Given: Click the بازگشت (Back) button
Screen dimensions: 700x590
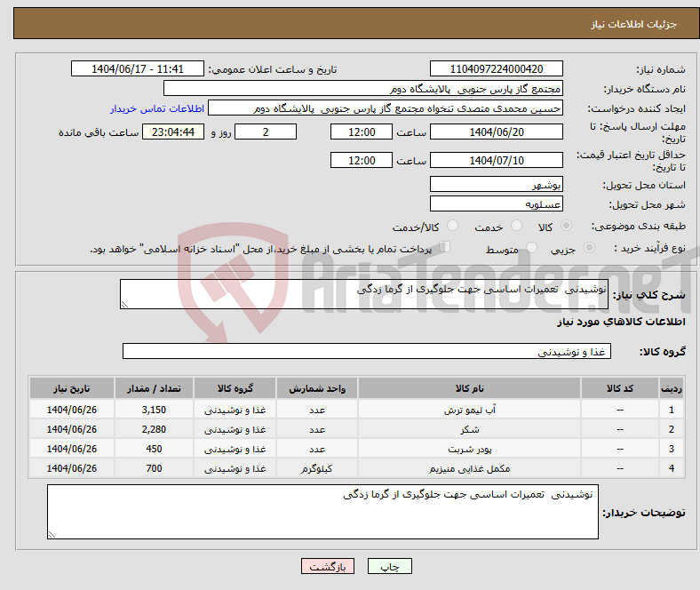Looking at the screenshot, I should (328, 567).
